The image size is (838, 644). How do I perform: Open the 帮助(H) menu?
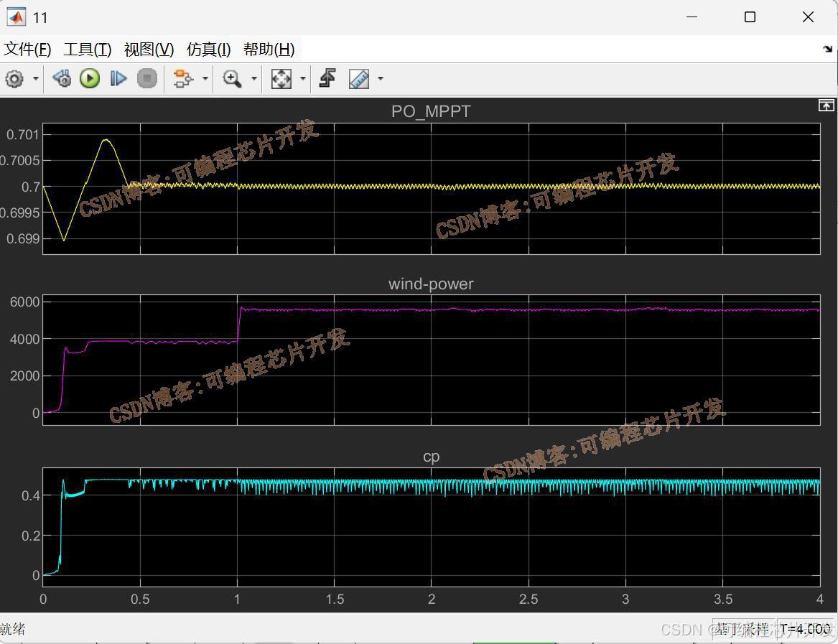tap(269, 49)
